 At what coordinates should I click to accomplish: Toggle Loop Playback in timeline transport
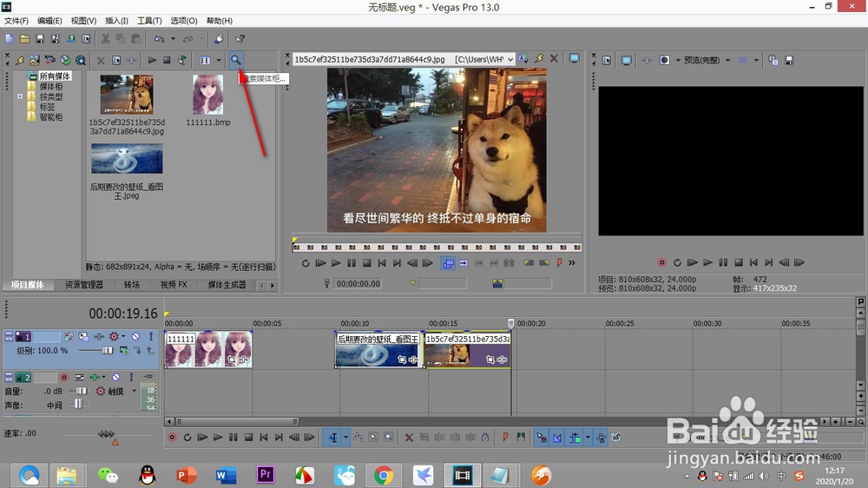[187, 438]
